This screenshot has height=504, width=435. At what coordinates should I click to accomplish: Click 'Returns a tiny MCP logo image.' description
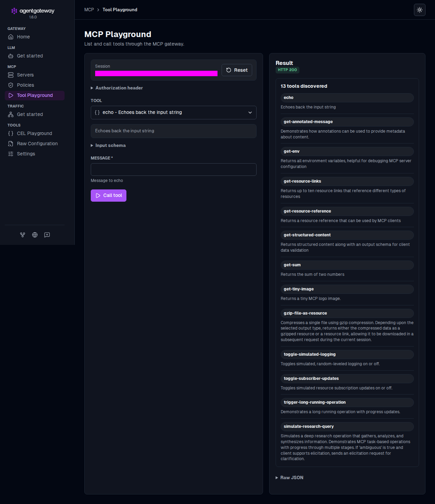[311, 299]
